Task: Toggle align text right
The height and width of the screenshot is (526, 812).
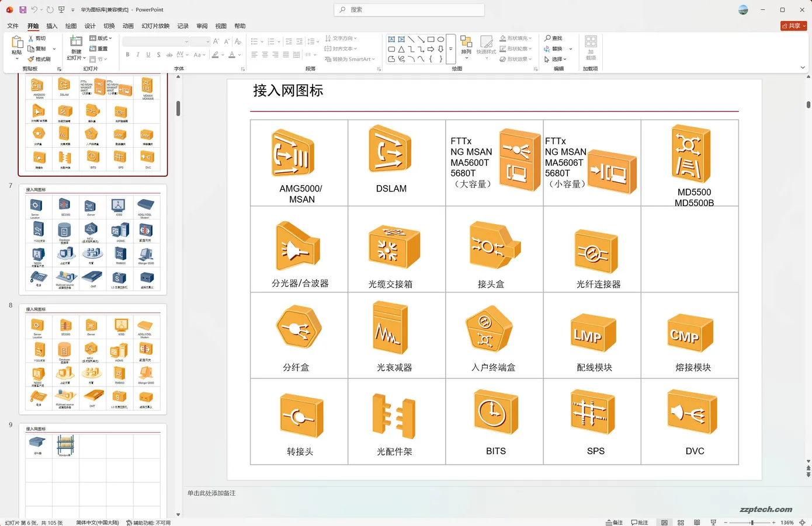Action: click(275, 55)
